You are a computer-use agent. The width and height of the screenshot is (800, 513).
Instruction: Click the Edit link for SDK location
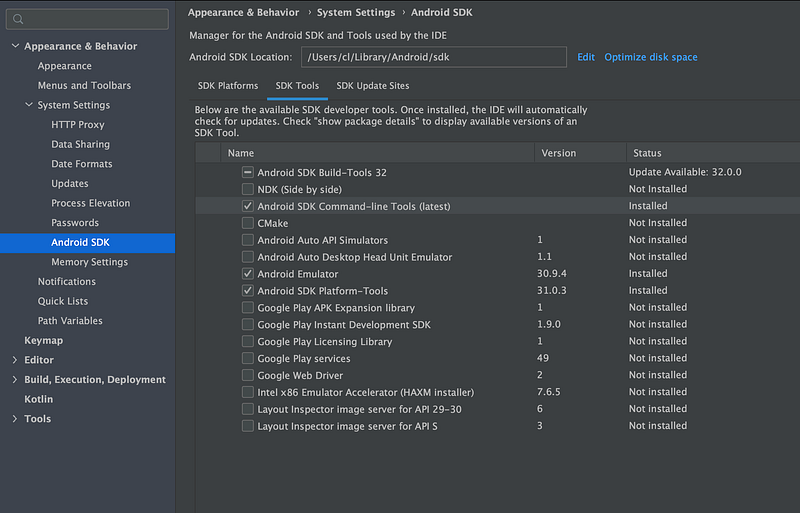(x=586, y=57)
